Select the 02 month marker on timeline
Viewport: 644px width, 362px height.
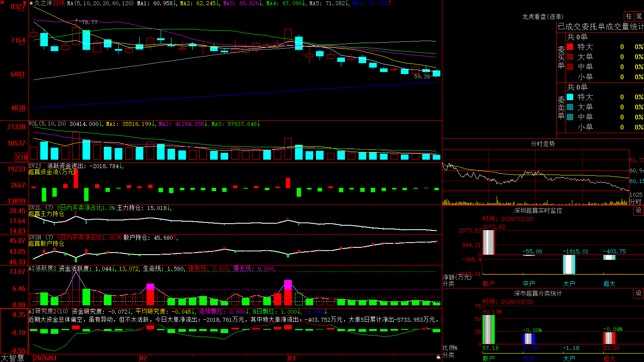point(143,358)
